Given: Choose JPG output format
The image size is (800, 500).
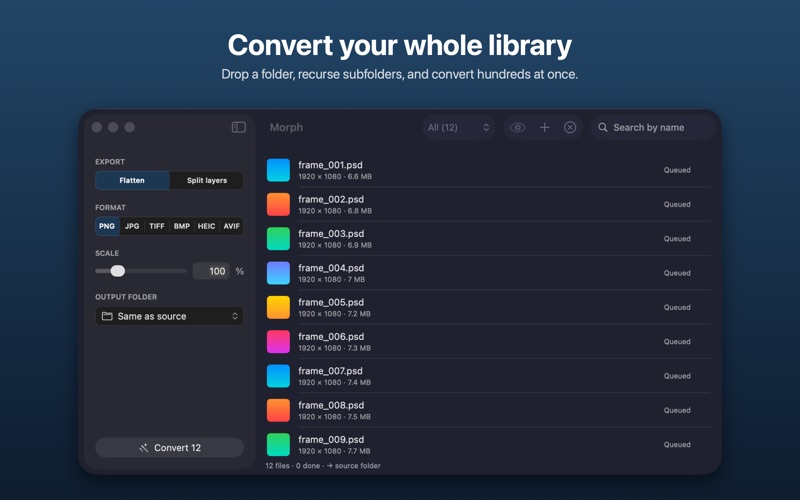Looking at the screenshot, I should click(x=132, y=226).
